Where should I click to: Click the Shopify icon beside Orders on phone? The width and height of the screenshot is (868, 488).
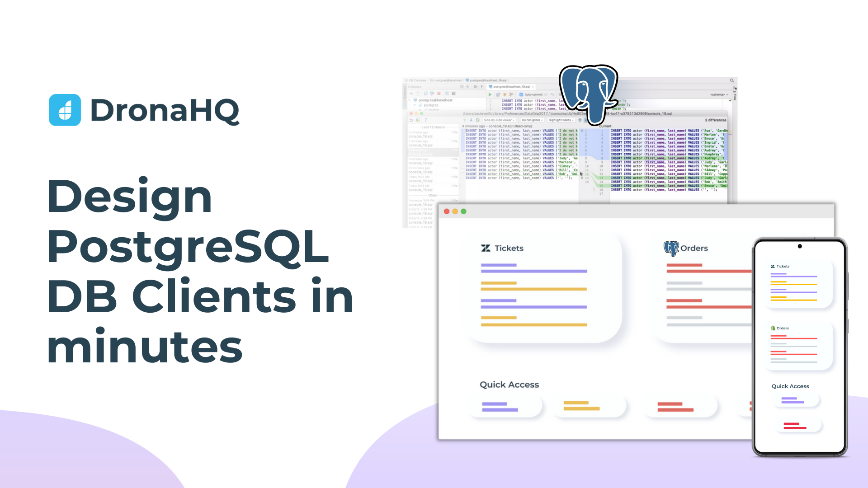click(x=773, y=328)
